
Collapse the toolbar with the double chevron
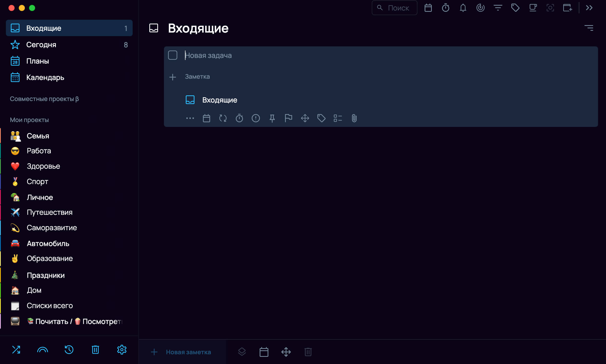[589, 8]
